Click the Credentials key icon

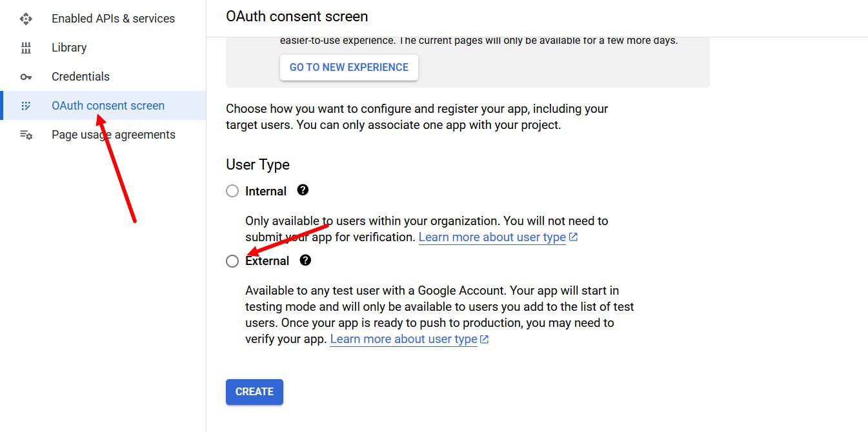(26, 77)
